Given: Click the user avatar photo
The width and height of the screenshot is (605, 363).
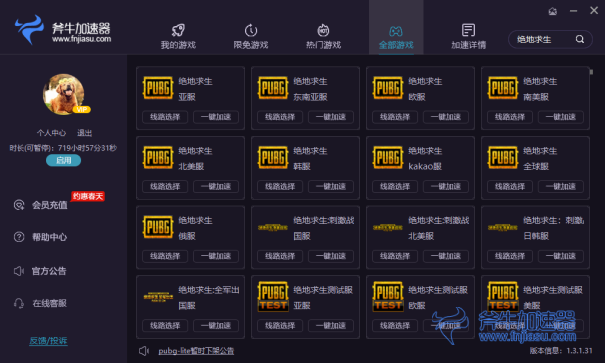Looking at the screenshot, I should click(x=64, y=94).
